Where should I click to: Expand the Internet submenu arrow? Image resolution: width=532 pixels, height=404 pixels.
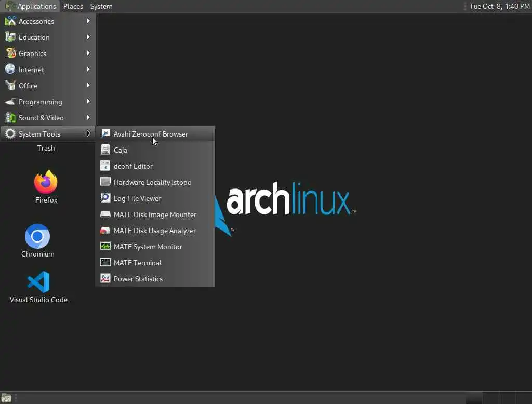88,69
